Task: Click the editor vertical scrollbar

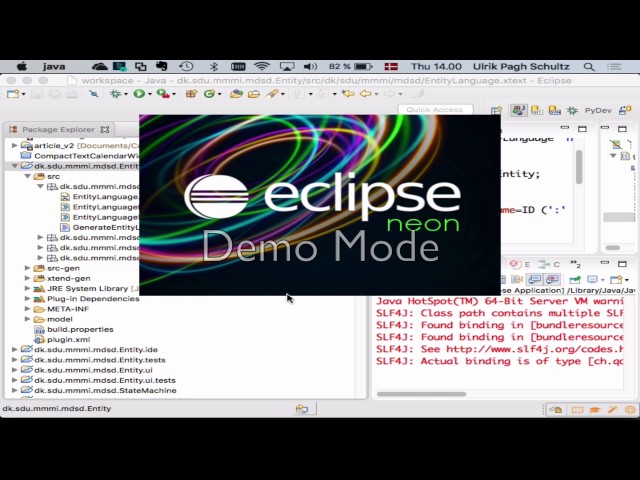Action: (579, 167)
